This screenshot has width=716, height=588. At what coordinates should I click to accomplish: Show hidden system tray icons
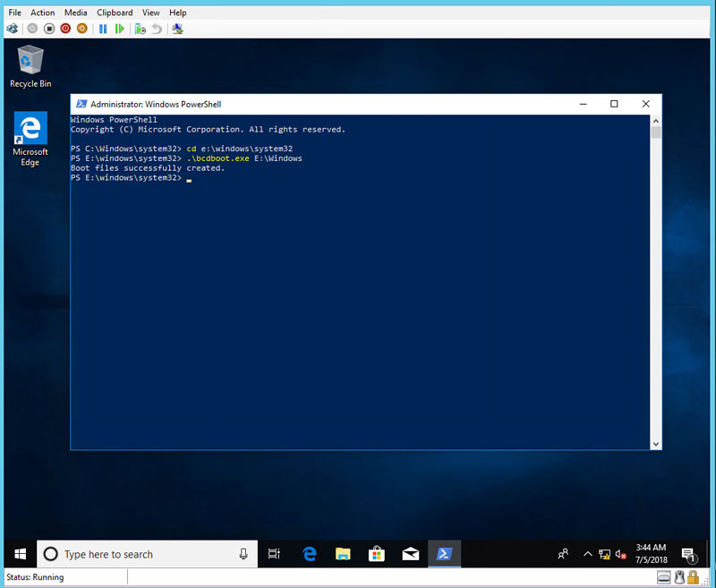pos(587,554)
